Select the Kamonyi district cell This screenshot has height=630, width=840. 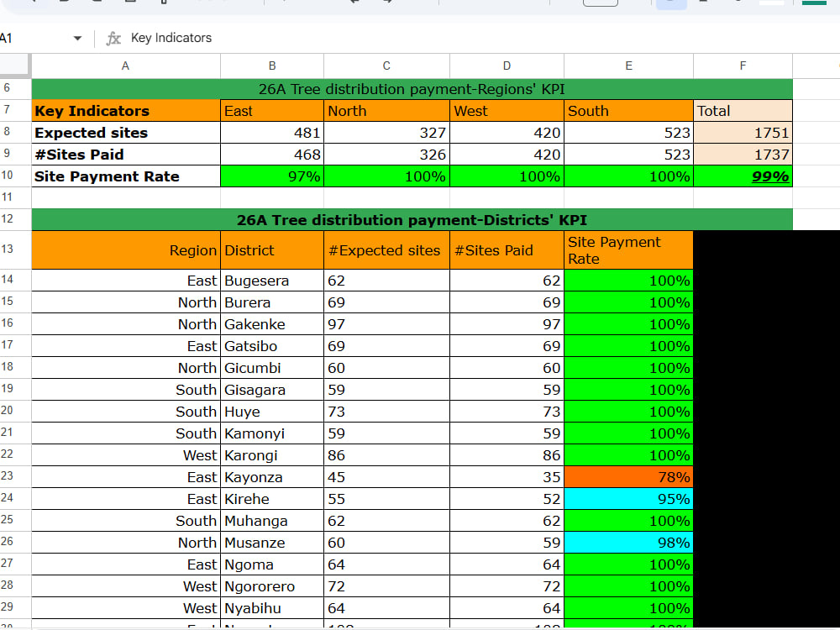272,433
